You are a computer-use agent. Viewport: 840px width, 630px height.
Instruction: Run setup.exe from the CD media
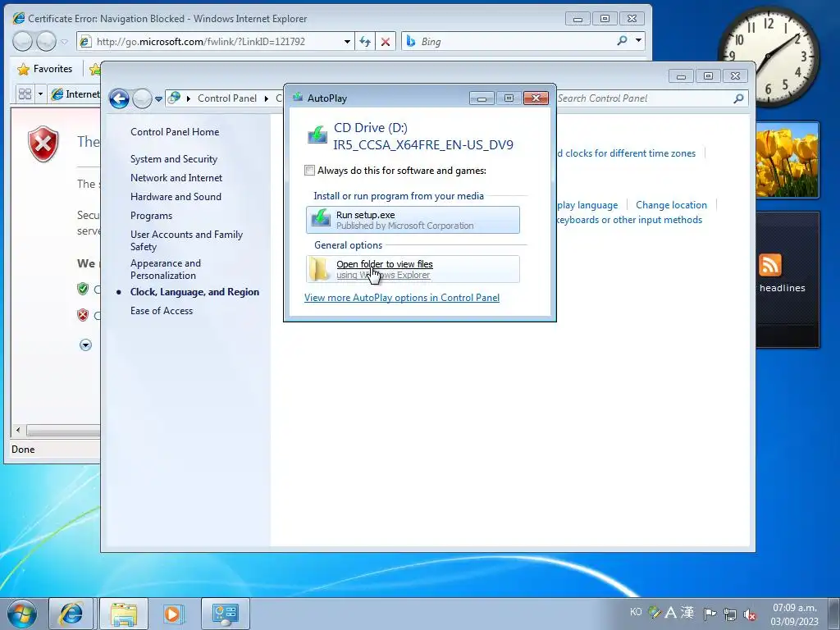pyautogui.click(x=413, y=220)
